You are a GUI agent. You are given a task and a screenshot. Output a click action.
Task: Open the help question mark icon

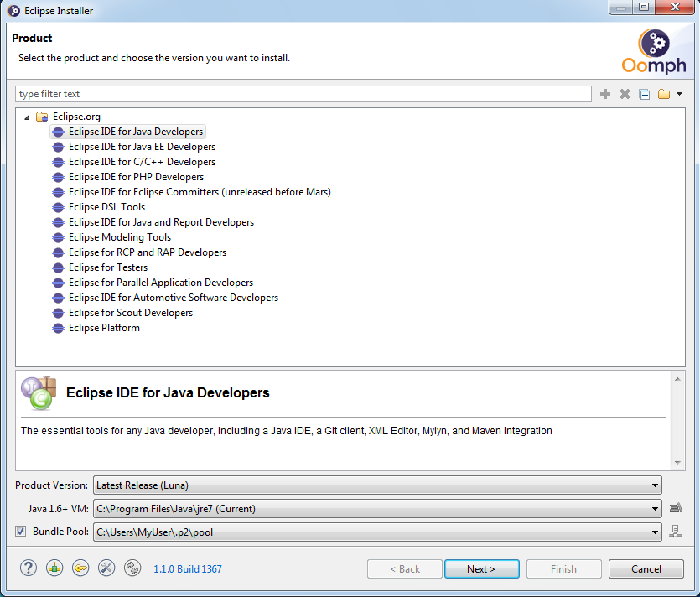(x=29, y=568)
